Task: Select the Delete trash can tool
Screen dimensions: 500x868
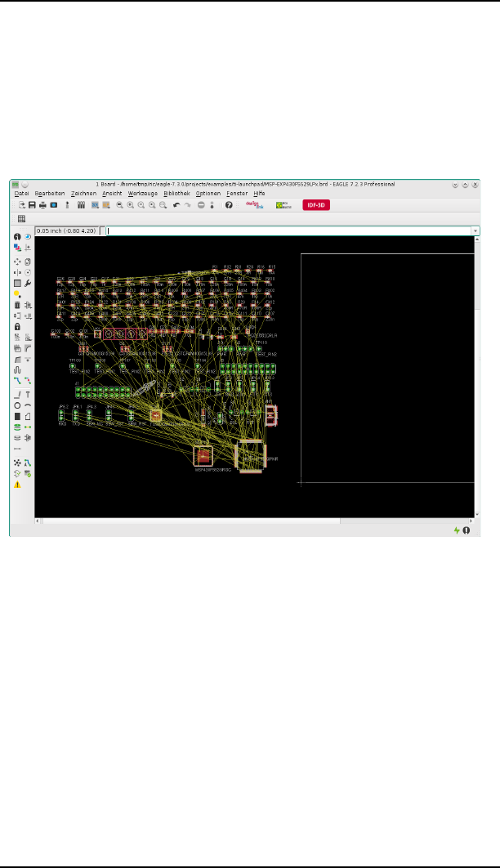Action: coord(17,305)
